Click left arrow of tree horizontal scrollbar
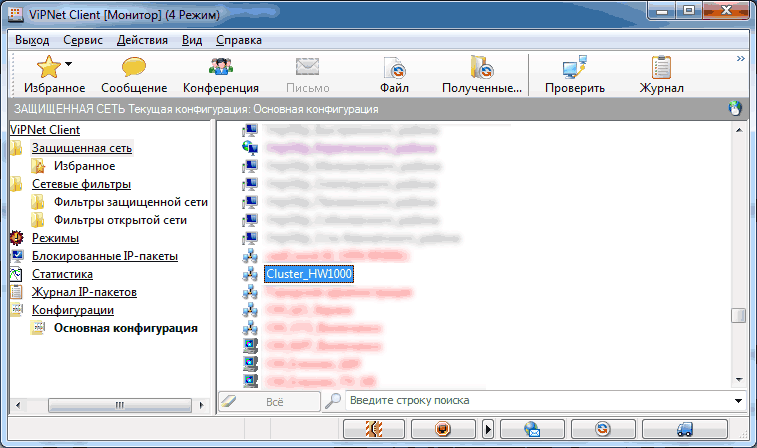757x448 pixels. 18,406
